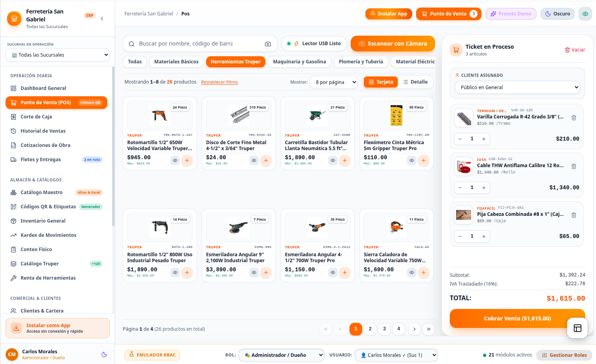Viewport: 596px width, 364px height.
Task: Remove Cable THW Antiflama with its trash icon
Action: [x=574, y=166]
